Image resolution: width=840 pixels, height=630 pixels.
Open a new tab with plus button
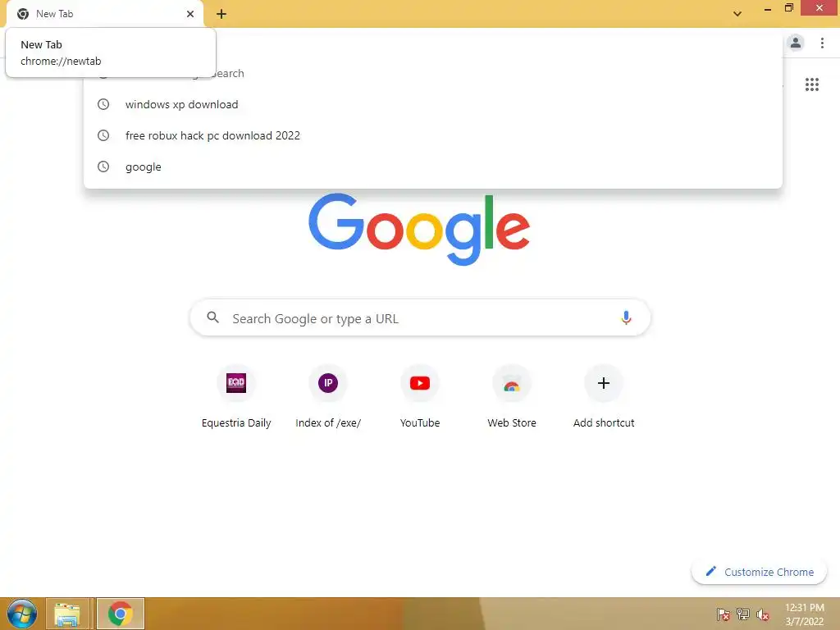(221, 14)
